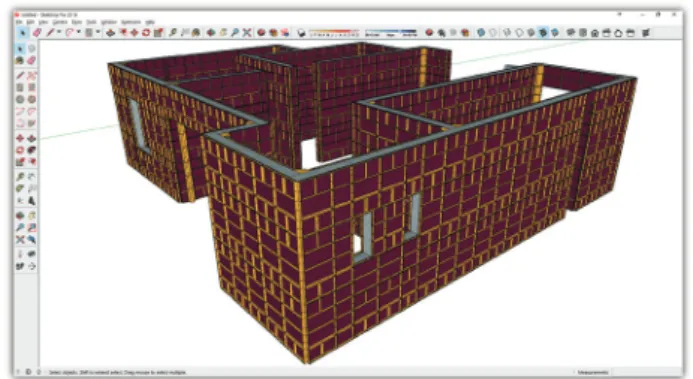693x379 pixels.
Task: Activate the Rotate tool in the top toolbar
Action: tap(146, 32)
